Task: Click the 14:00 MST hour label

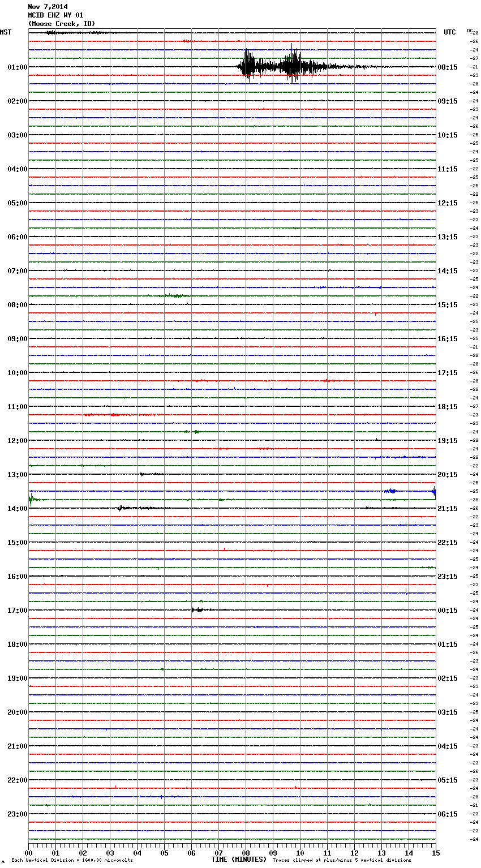Action: click(x=18, y=509)
